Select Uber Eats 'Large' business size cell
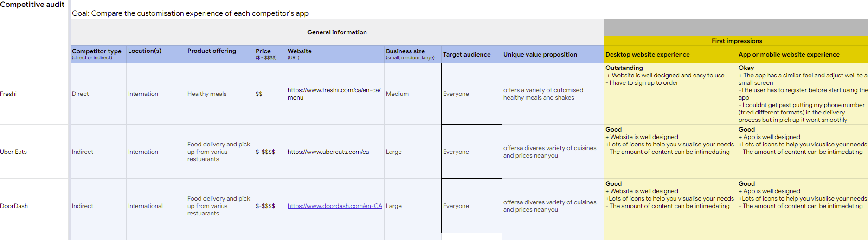 point(413,152)
